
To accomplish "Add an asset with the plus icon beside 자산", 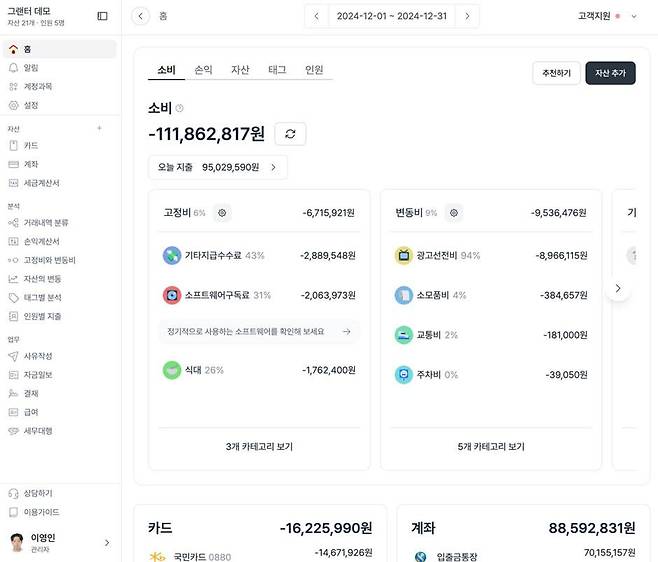I will pyautogui.click(x=99, y=128).
